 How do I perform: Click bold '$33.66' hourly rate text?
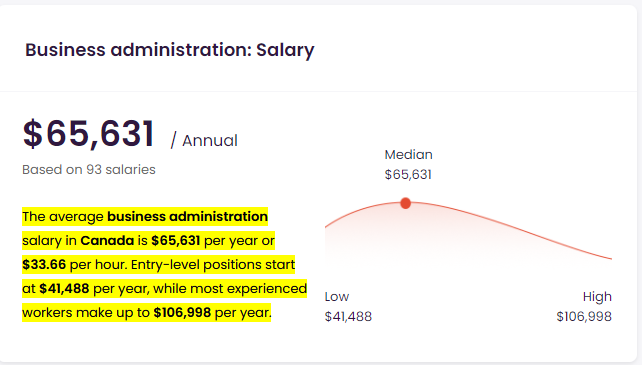point(44,265)
